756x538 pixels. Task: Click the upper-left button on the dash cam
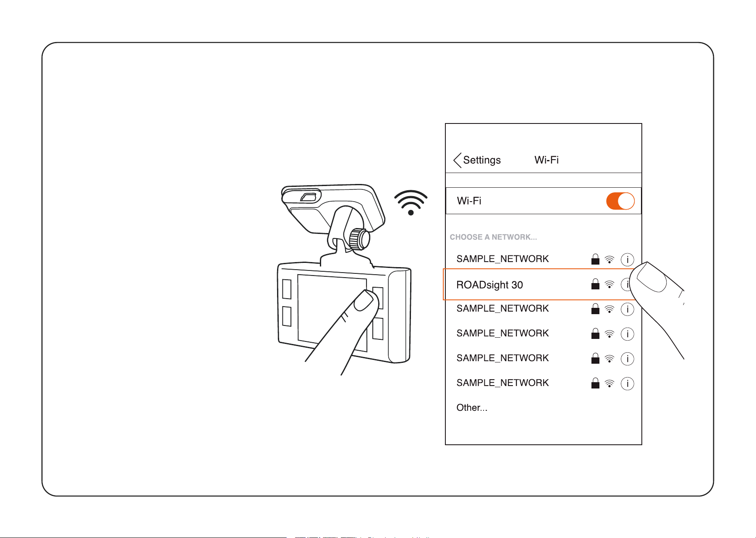pyautogui.click(x=287, y=289)
